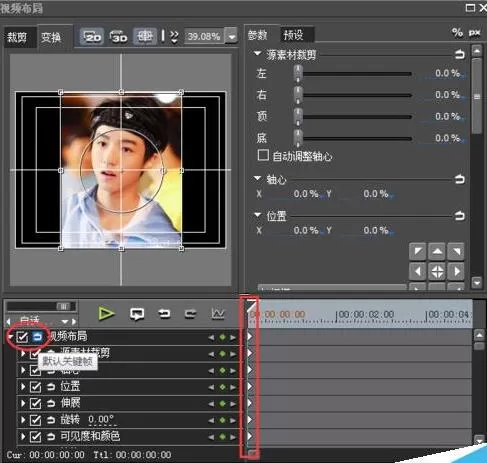Screen dimensions: 487x463
Task: Click the 左 crop slider handle
Action: [x=298, y=73]
